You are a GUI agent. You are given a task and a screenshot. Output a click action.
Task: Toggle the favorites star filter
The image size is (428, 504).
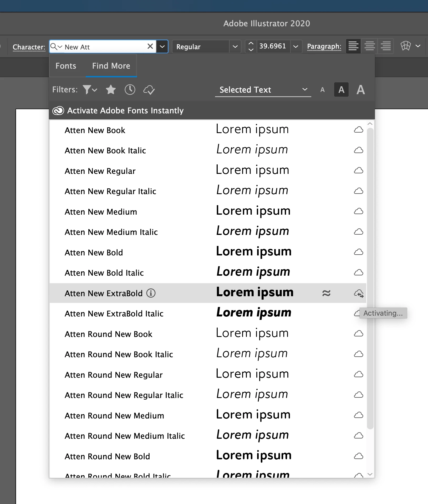111,90
